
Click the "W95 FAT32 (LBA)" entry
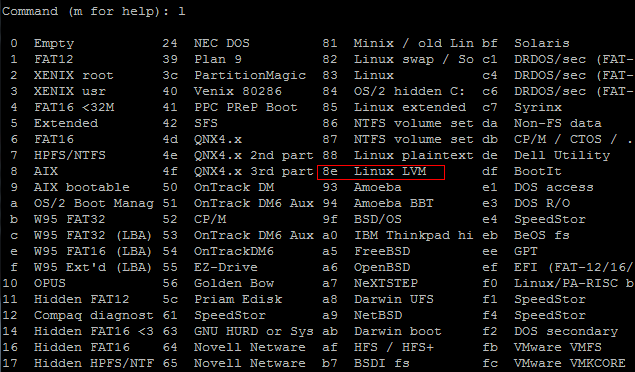[x=93, y=235]
